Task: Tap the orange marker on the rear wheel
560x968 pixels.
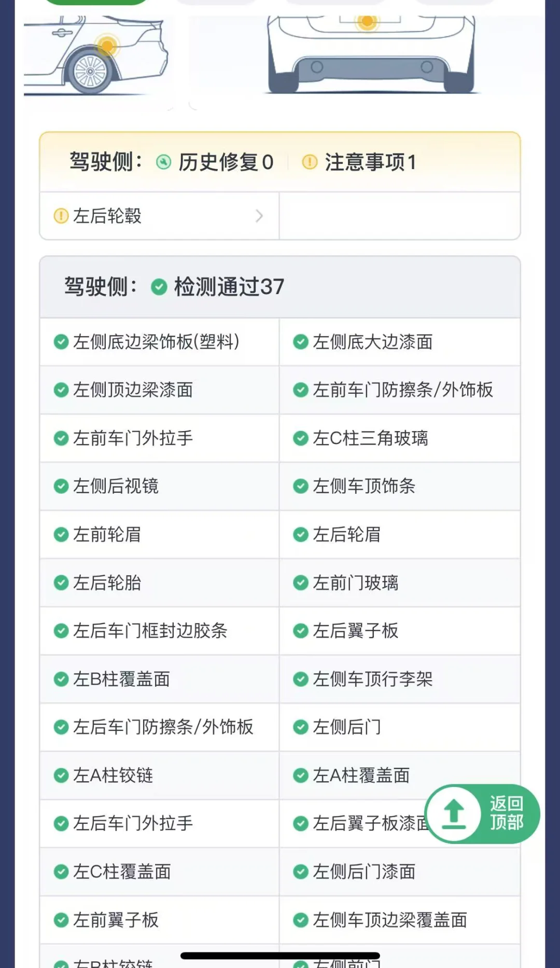Action: [107, 46]
